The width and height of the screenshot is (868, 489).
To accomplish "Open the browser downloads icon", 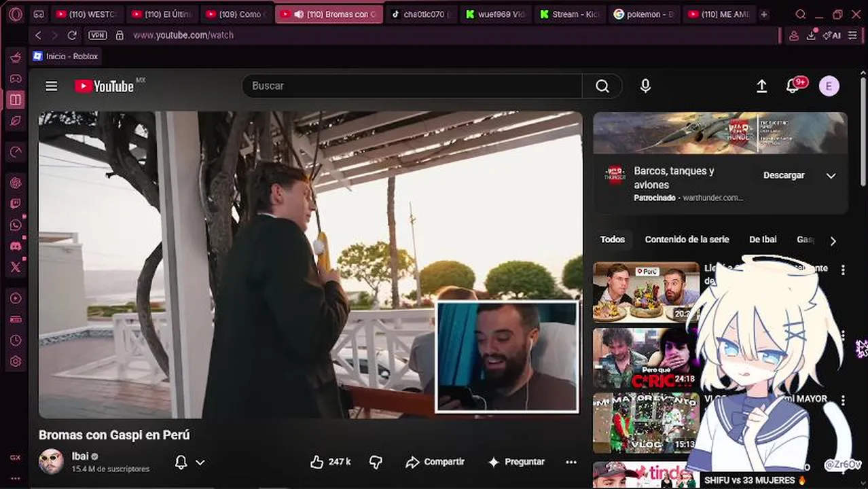I will pyautogui.click(x=811, y=35).
